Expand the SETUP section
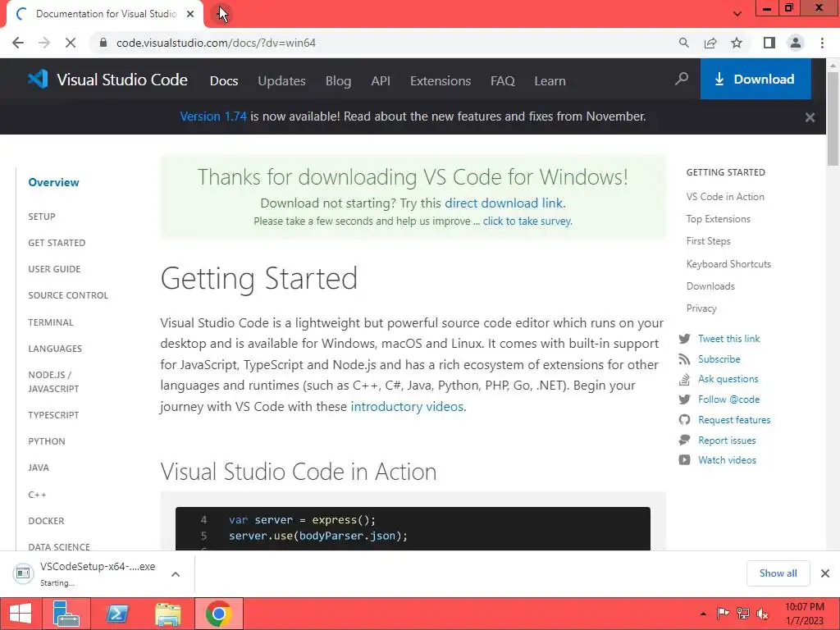Viewport: 840px width, 630px height. click(42, 217)
